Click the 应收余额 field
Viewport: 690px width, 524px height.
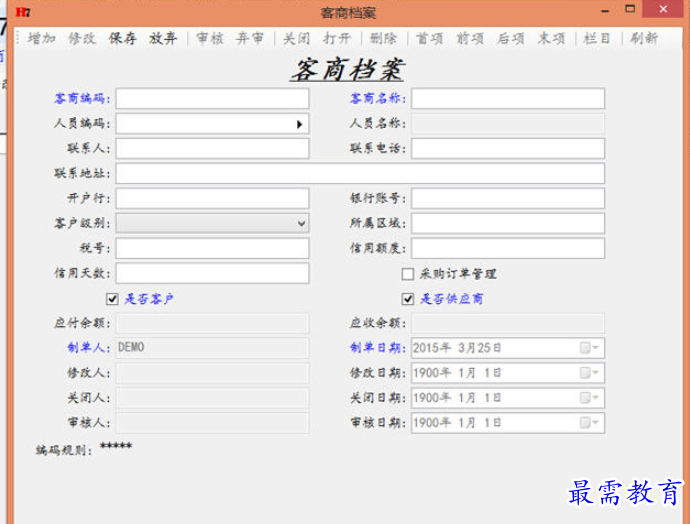(x=508, y=323)
